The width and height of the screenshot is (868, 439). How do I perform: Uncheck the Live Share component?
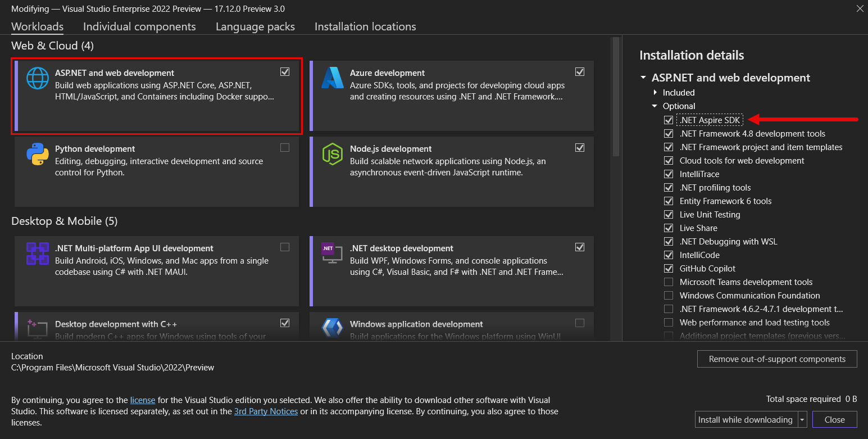pyautogui.click(x=669, y=228)
